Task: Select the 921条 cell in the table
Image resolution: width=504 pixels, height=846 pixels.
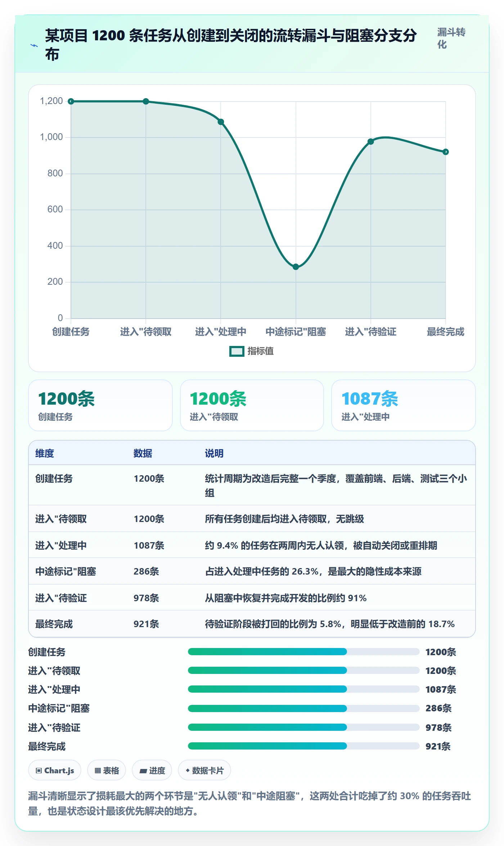Action: [x=146, y=624]
